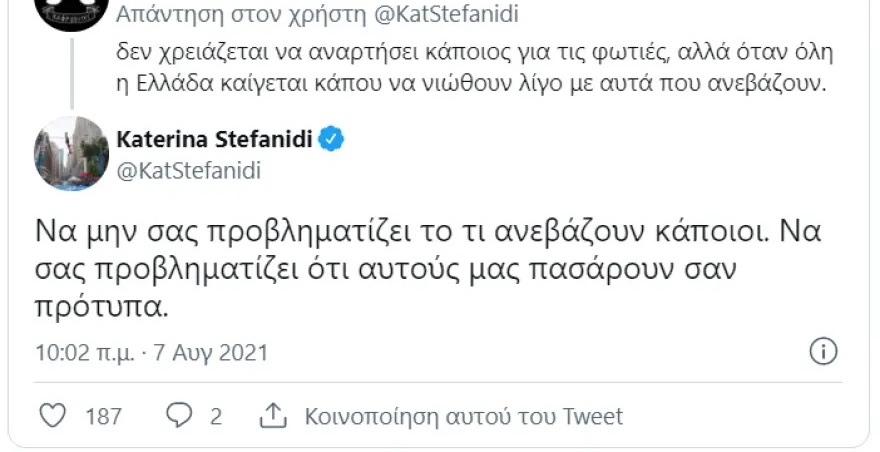Open the 10:02 π.μ. time link
Screen dimensions: 880x452
(x=83, y=353)
